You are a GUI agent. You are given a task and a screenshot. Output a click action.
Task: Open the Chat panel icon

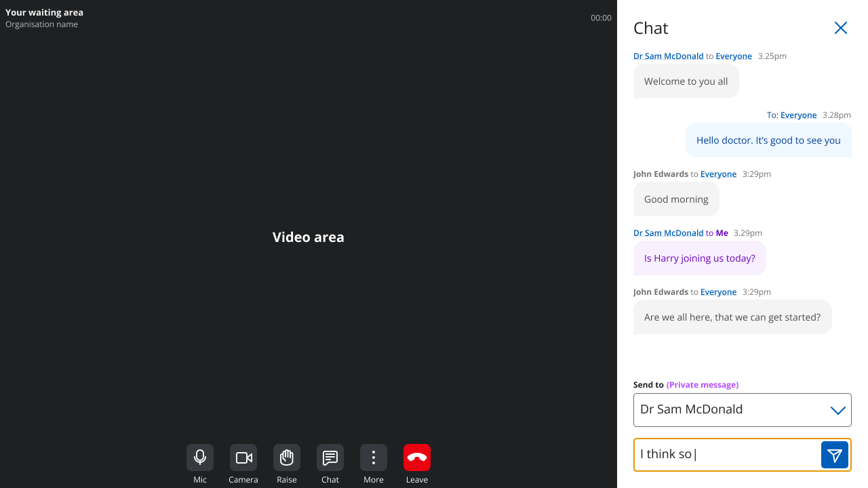(x=330, y=457)
